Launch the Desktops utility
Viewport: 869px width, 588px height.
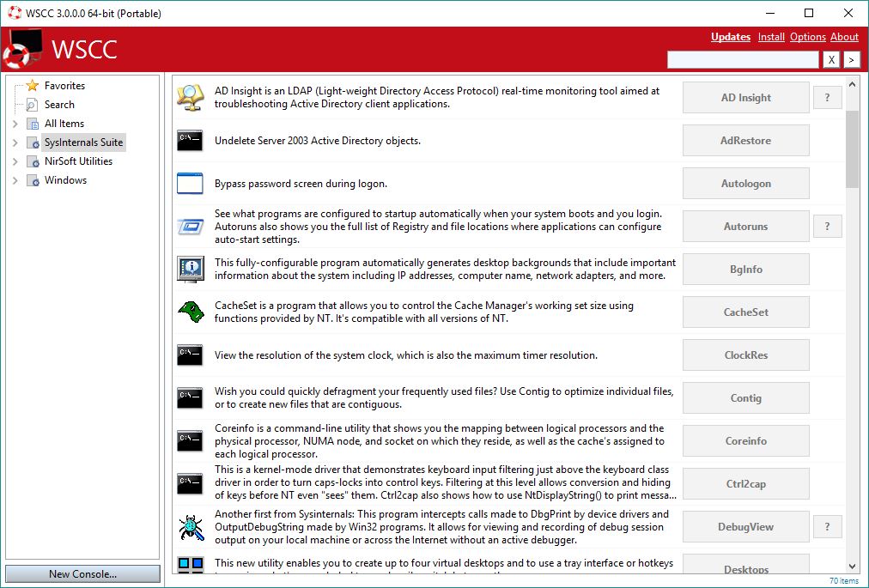tap(745, 565)
